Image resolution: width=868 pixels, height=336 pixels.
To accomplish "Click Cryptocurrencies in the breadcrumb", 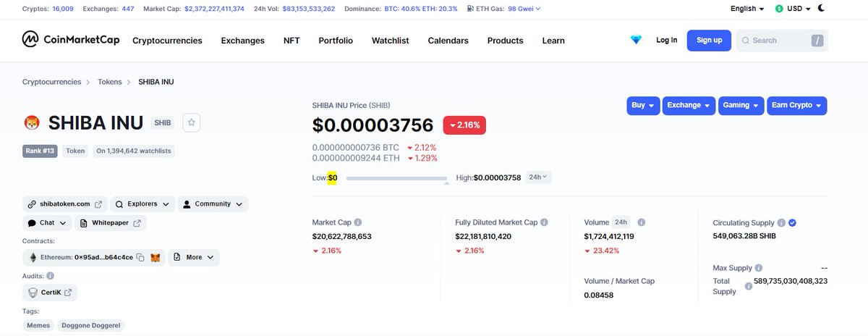I will [51, 82].
